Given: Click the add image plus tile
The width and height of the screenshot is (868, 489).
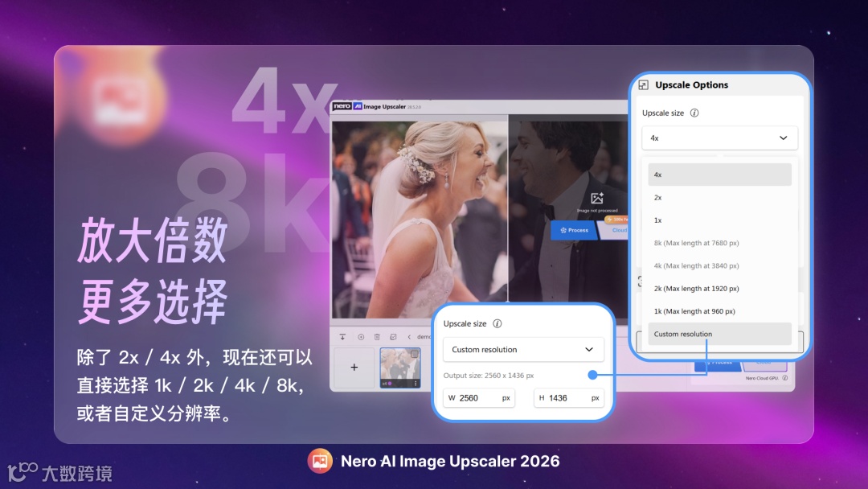Looking at the screenshot, I should 354,368.
